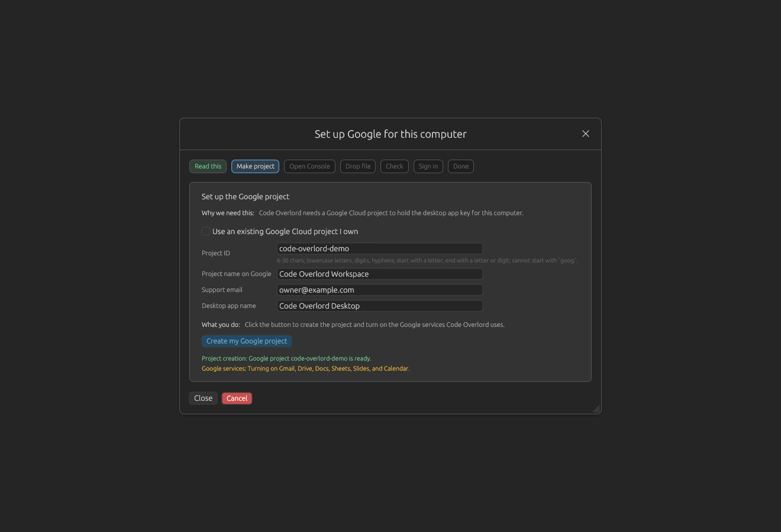Edit the Project ID field
This screenshot has height=532, width=781.
(380, 249)
